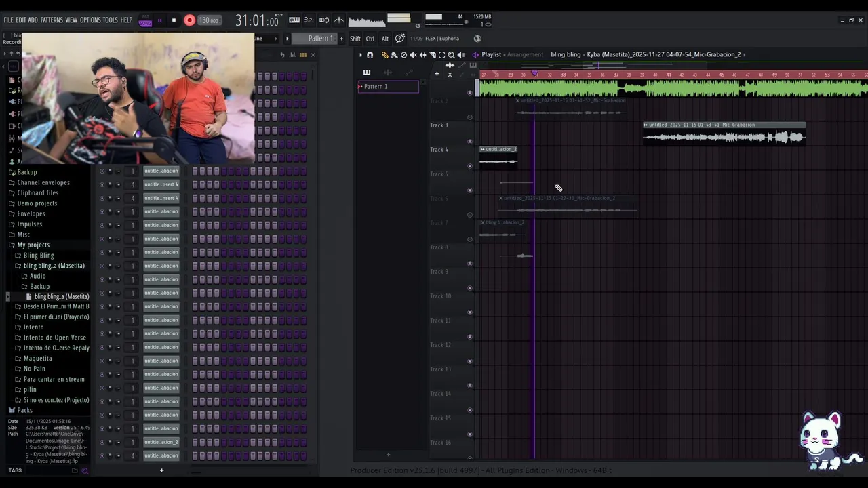Viewport: 868px width, 488px height.
Task: Toggle the channel rack step sequencer icon
Action: click(303, 55)
